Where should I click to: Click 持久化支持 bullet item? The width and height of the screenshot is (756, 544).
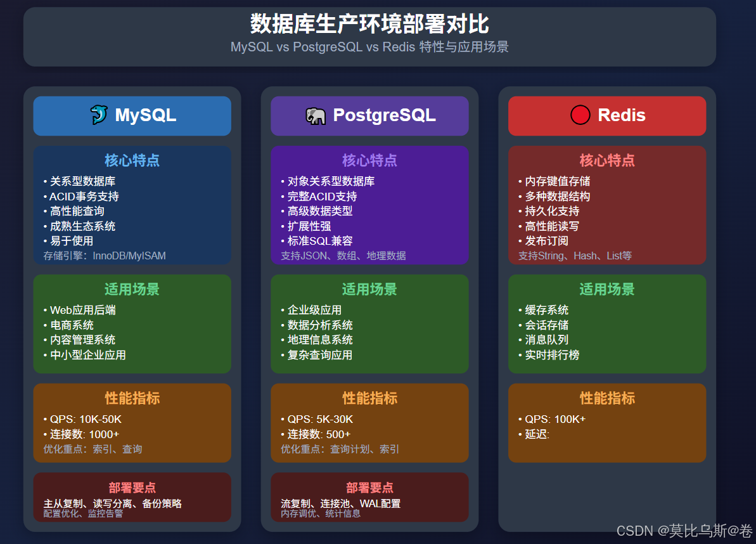pyautogui.click(x=549, y=211)
